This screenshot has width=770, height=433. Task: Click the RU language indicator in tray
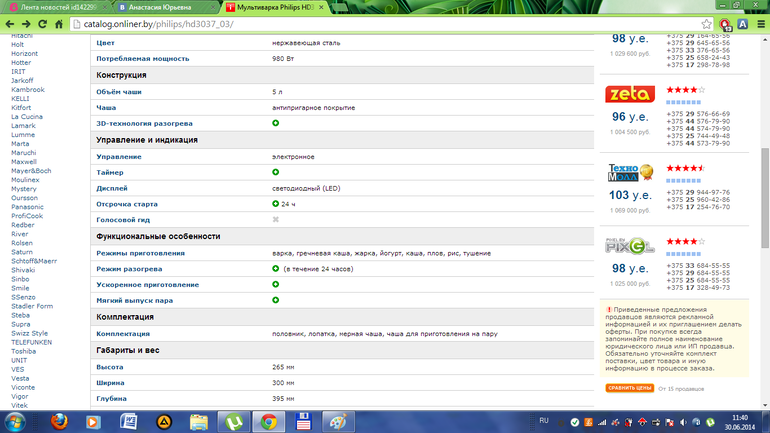coord(544,420)
